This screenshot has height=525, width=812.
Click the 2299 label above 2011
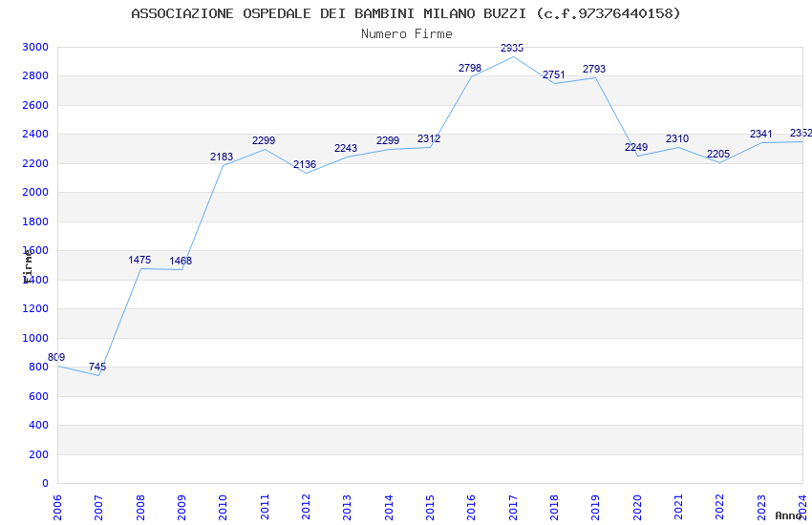click(x=264, y=140)
